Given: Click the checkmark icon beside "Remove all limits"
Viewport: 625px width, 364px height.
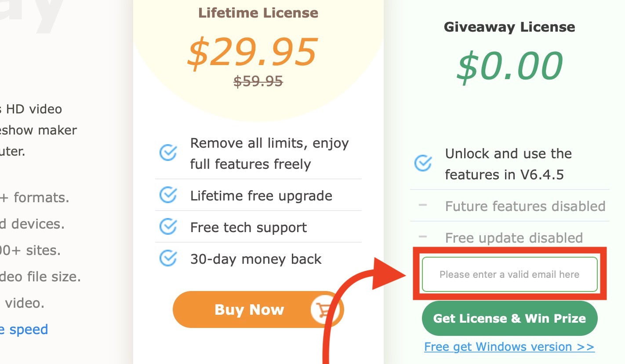Looking at the screenshot, I should [168, 153].
